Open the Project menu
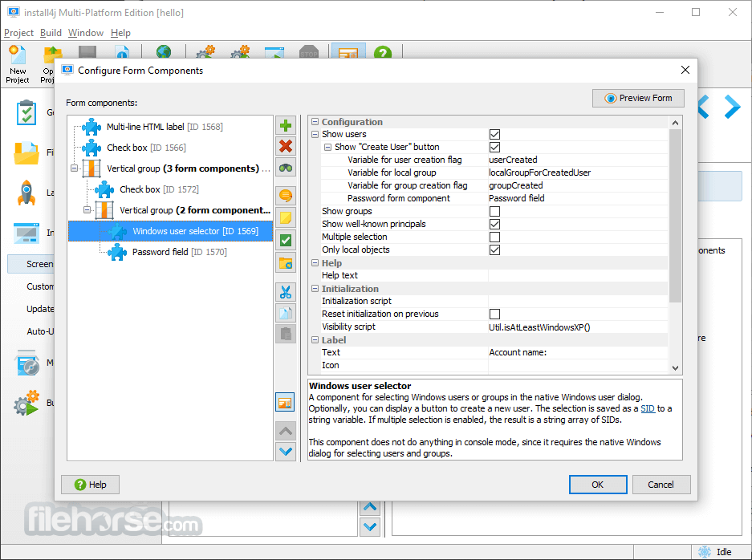The width and height of the screenshot is (752, 560). point(18,33)
